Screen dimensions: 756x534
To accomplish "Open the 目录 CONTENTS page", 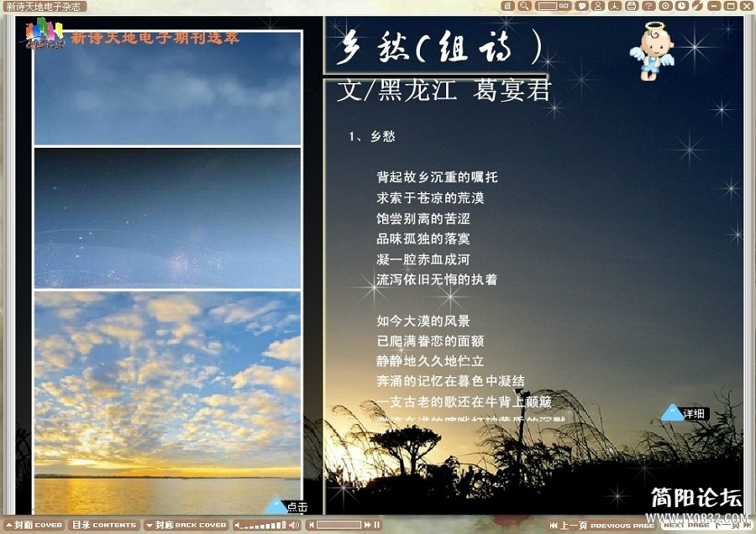I will click(104, 525).
